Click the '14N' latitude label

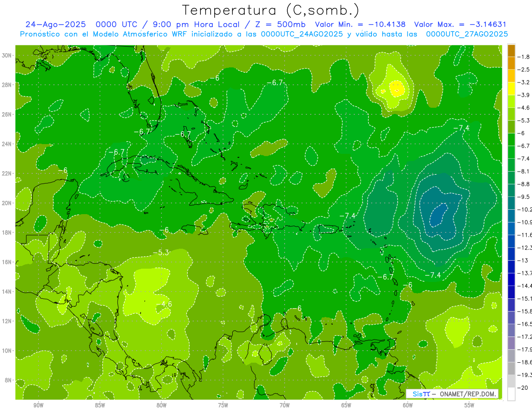(x=7, y=292)
